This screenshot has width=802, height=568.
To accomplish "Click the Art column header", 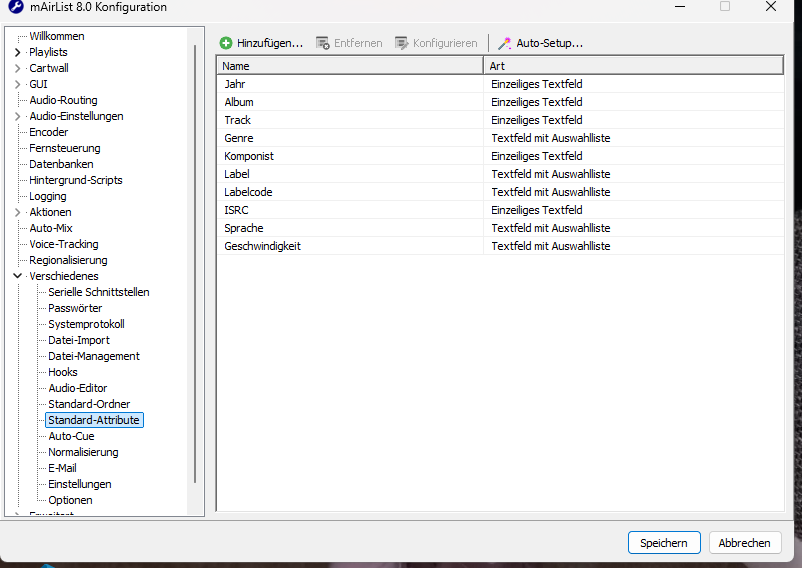I will pyautogui.click(x=632, y=65).
